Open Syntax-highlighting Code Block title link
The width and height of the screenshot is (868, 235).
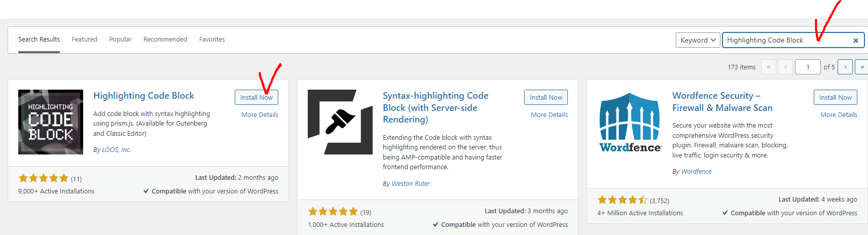(x=436, y=107)
